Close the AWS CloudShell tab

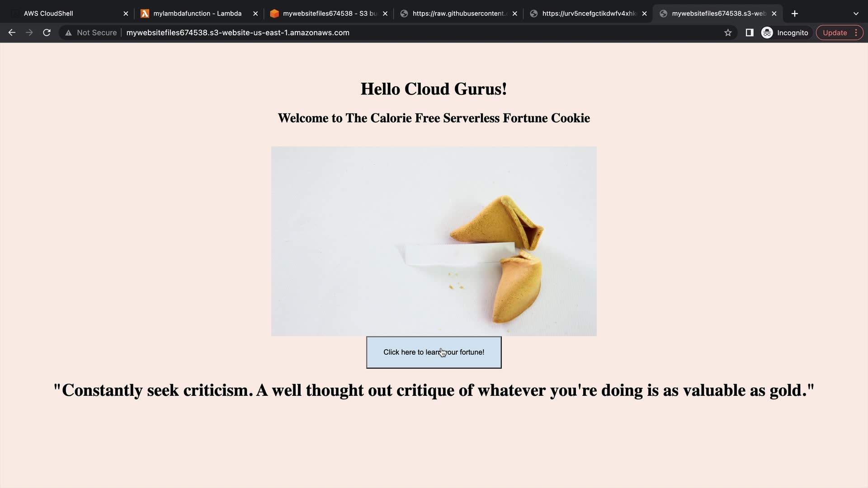pos(126,14)
